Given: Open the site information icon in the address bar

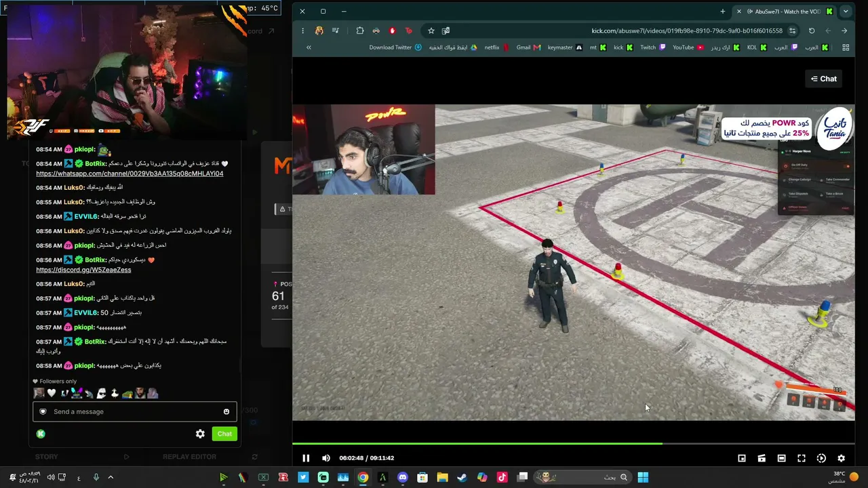Looking at the screenshot, I should click(x=792, y=30).
